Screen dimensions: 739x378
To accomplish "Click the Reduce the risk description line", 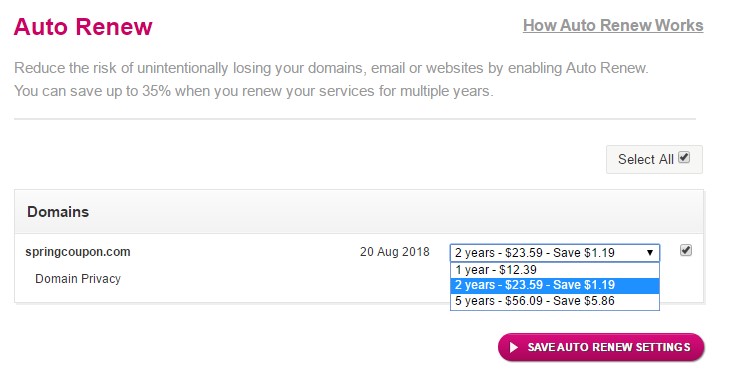I will point(331,68).
